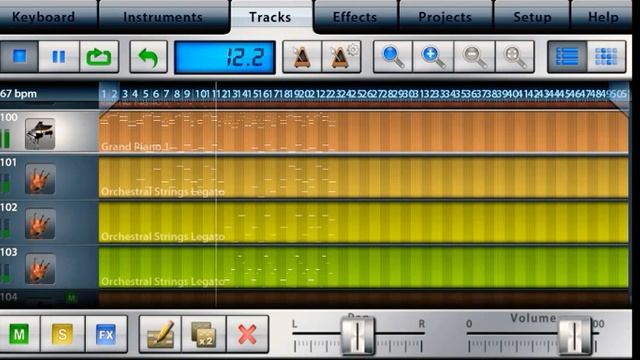Click the 12.2 position display
Viewport: 640px width, 360px height.
(x=225, y=57)
